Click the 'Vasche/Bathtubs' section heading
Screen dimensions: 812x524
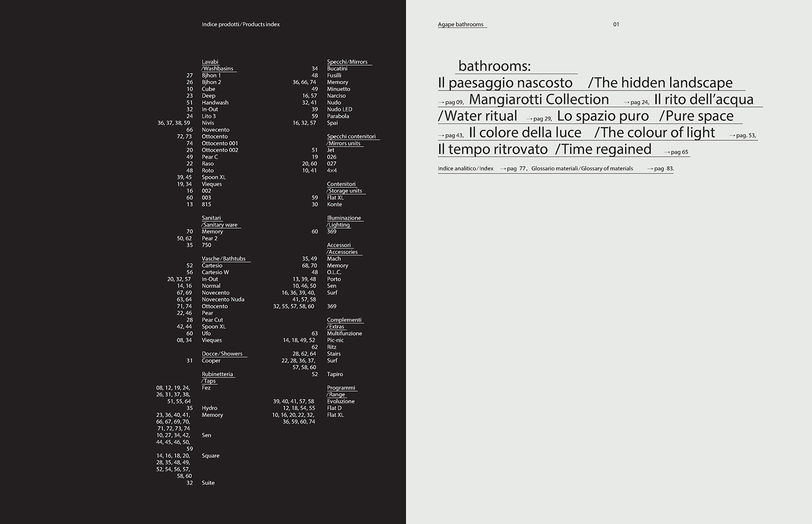(x=224, y=259)
